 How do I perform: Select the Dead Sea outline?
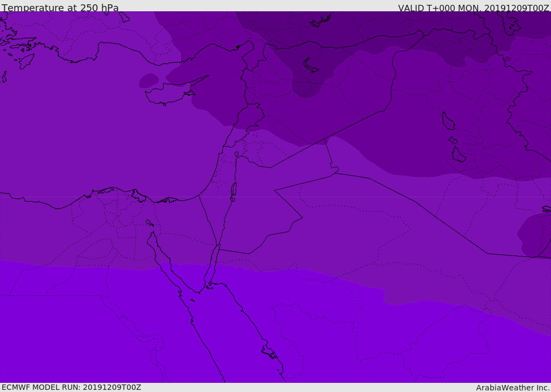coord(234,190)
